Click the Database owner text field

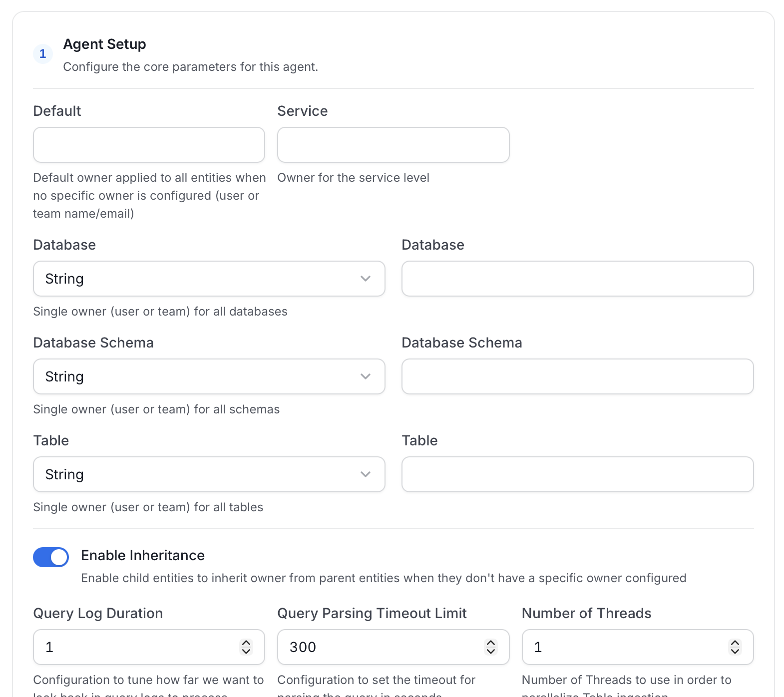tap(578, 279)
